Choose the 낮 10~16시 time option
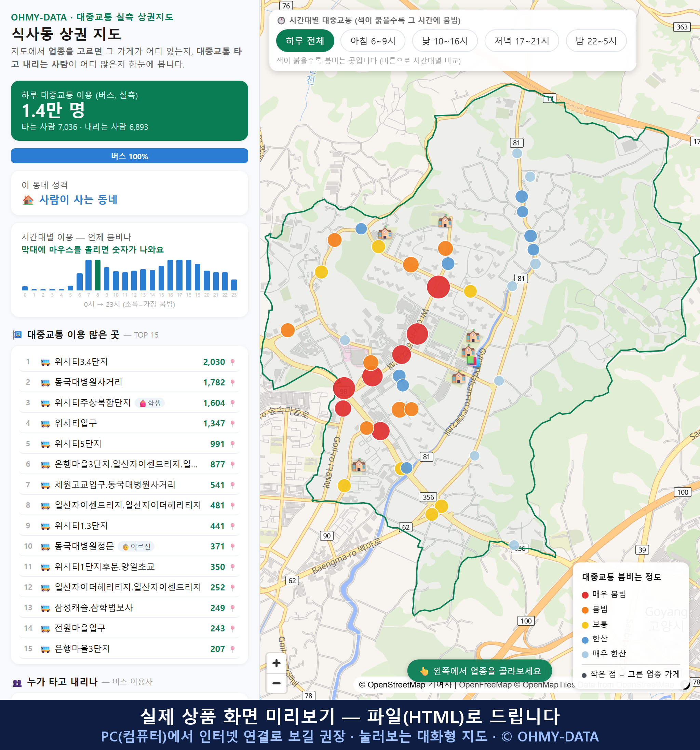The image size is (700, 750). coord(445,41)
